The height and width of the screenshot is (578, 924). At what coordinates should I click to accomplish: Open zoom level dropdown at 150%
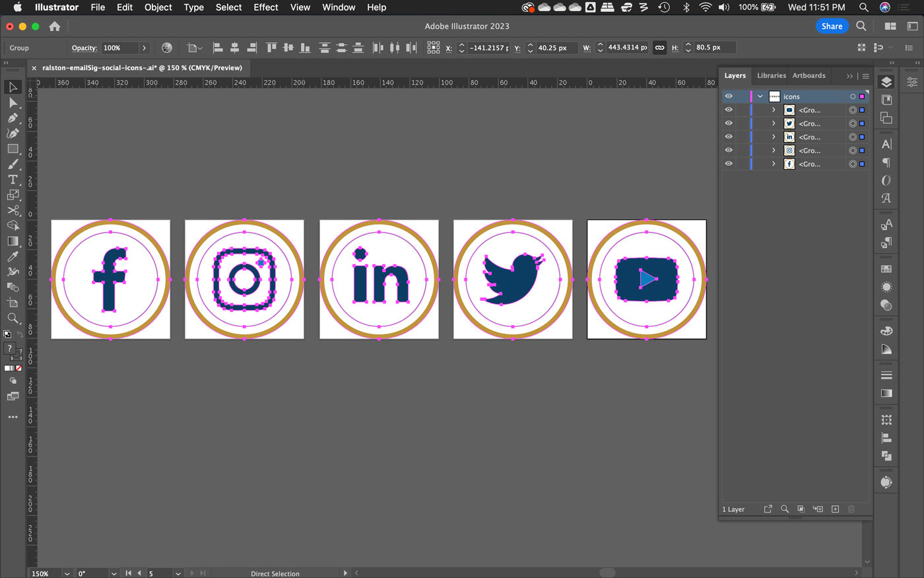click(x=67, y=573)
